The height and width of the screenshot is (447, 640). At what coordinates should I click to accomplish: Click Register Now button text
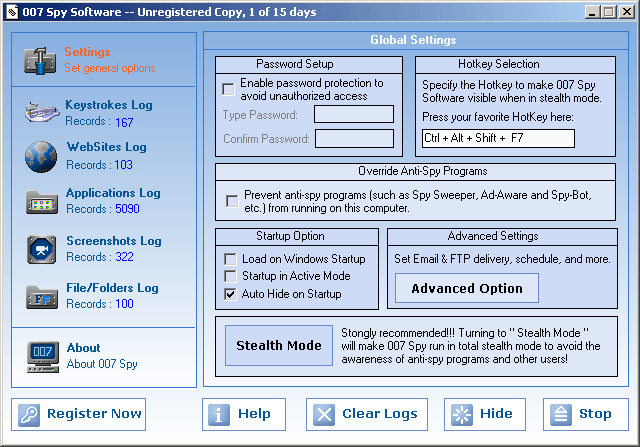point(94,414)
